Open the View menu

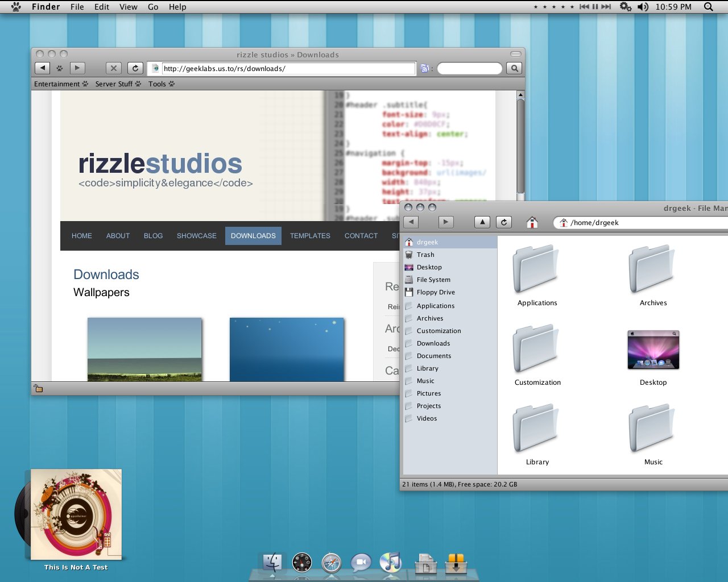[128, 7]
